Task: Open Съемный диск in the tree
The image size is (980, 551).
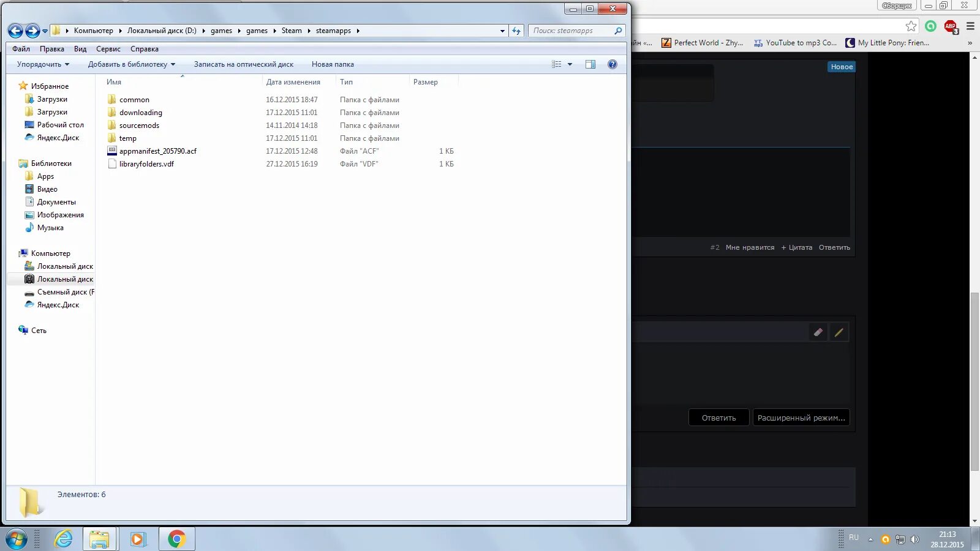Action: 66,292
